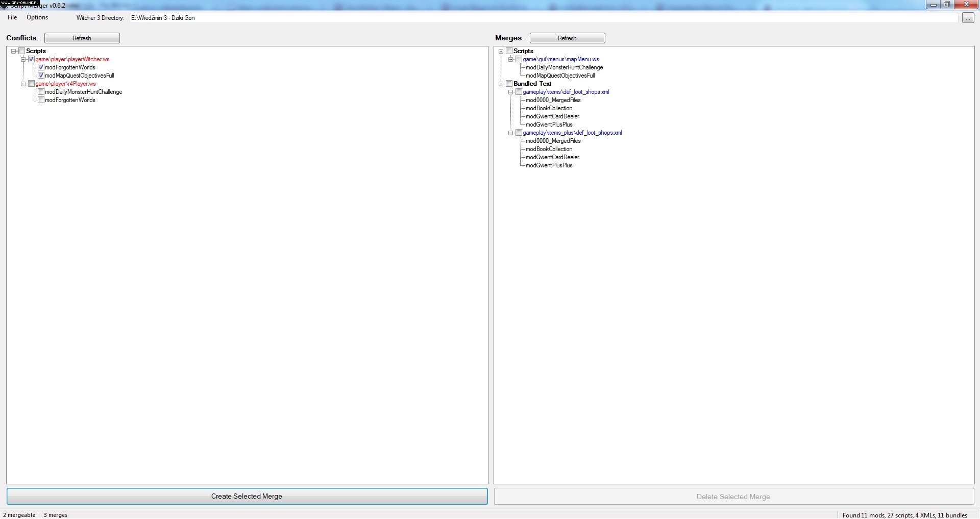Image resolution: width=980 pixels, height=519 pixels.
Task: Collapse the Conflicts Scripts tree node
Action: 14,51
